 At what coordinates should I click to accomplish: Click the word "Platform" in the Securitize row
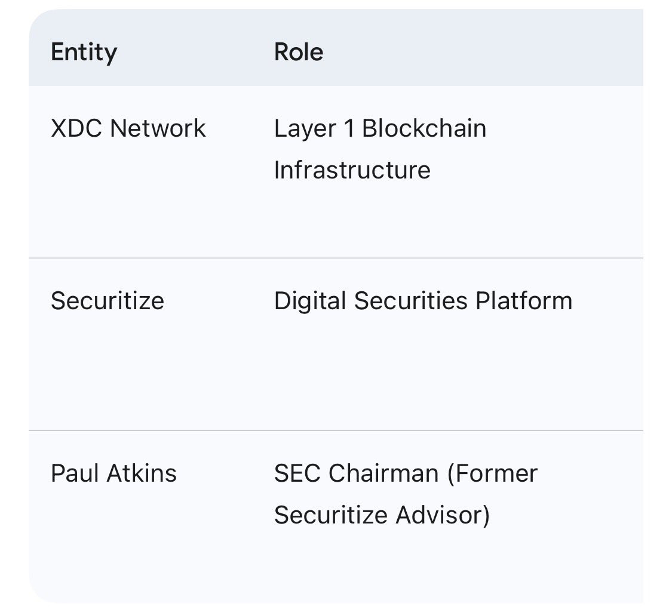[524, 300]
